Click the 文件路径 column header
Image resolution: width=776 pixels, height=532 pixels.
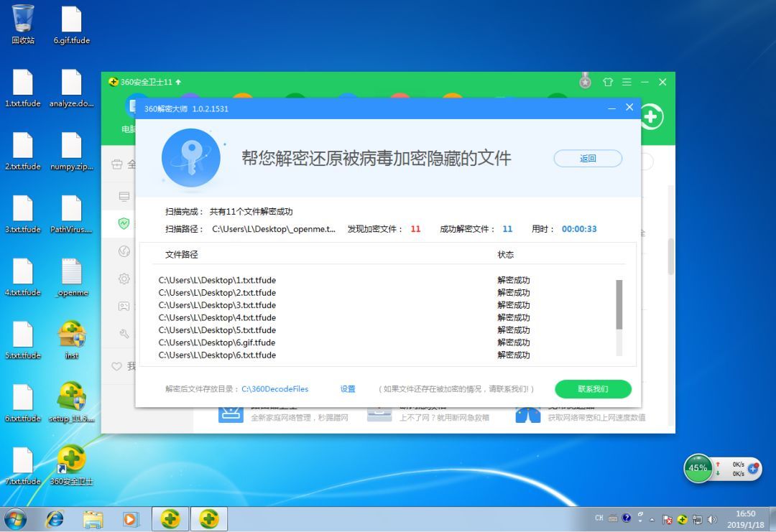[x=182, y=255]
